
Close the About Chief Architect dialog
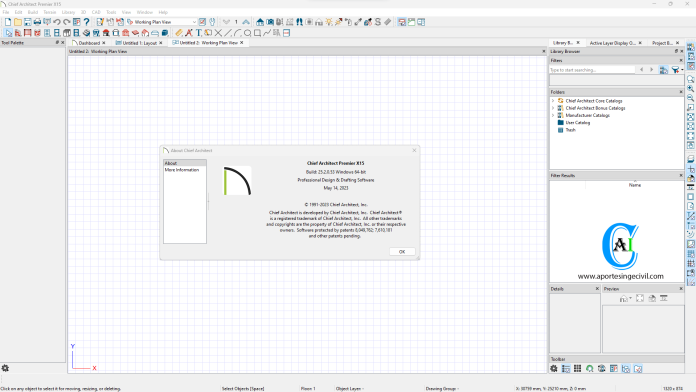pyautogui.click(x=414, y=150)
